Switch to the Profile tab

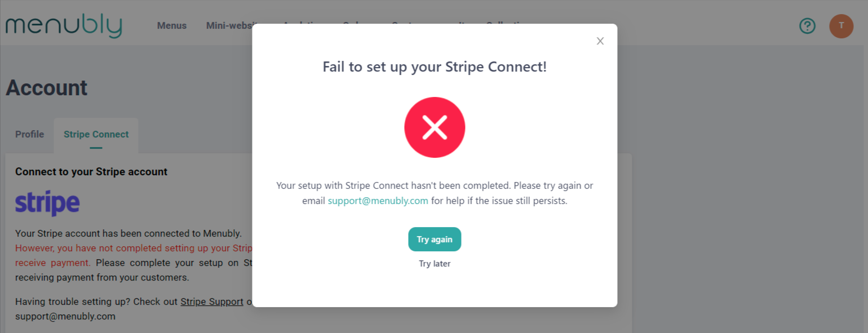29,135
